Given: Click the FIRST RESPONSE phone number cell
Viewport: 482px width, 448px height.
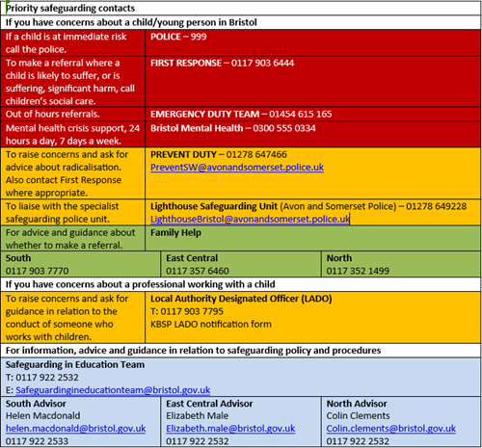Looking at the screenshot, I should (x=312, y=82).
